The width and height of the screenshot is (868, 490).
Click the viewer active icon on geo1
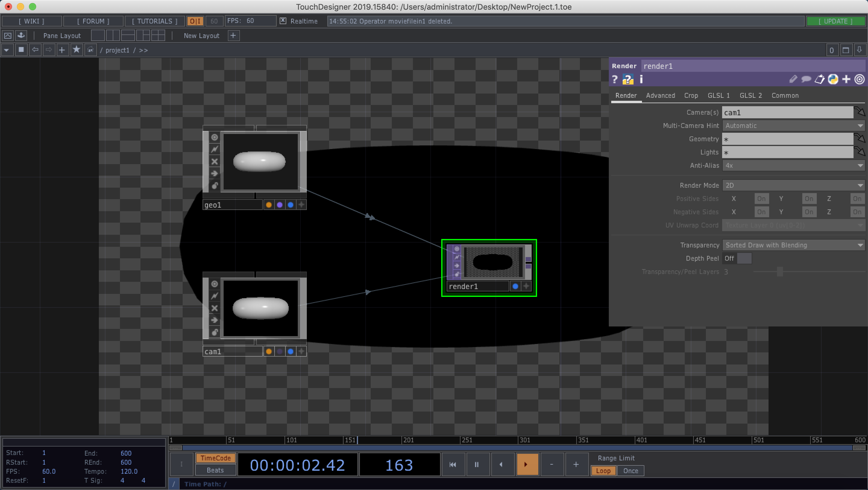coord(215,137)
